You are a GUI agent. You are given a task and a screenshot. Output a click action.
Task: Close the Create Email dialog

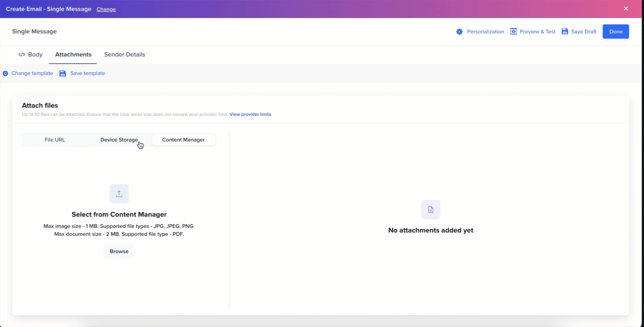pos(626,8)
